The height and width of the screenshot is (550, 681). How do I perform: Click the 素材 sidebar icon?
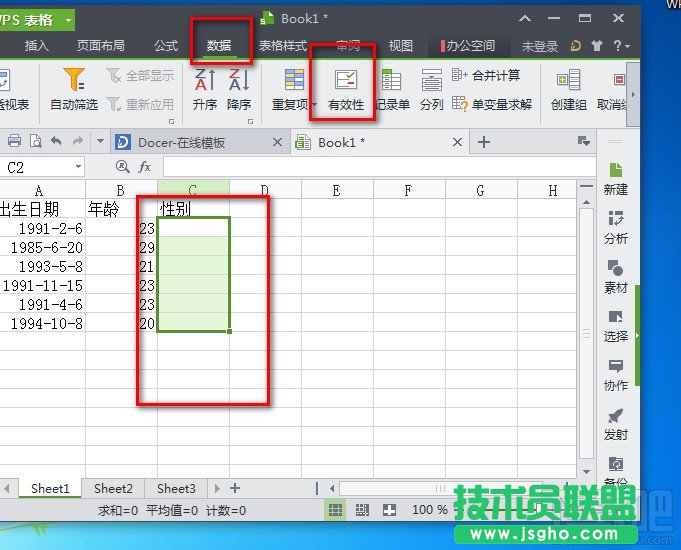[x=615, y=277]
